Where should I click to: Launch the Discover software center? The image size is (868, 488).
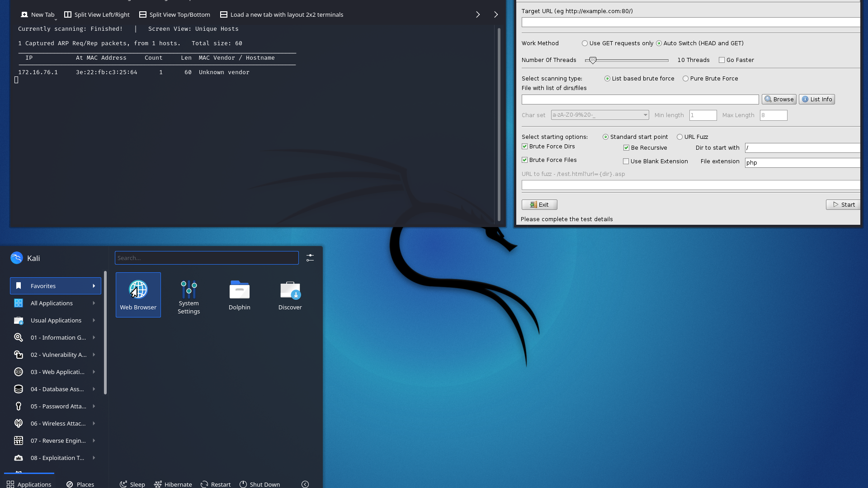[290, 294]
